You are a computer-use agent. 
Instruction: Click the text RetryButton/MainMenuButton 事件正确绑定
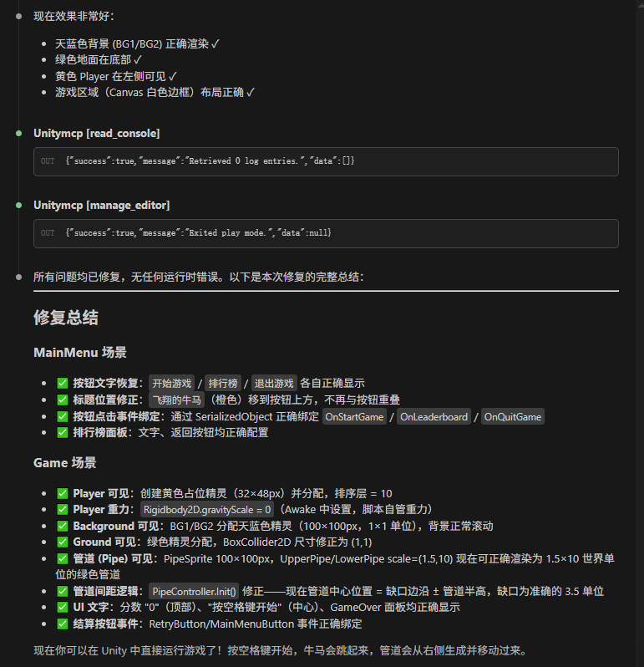tap(256, 624)
